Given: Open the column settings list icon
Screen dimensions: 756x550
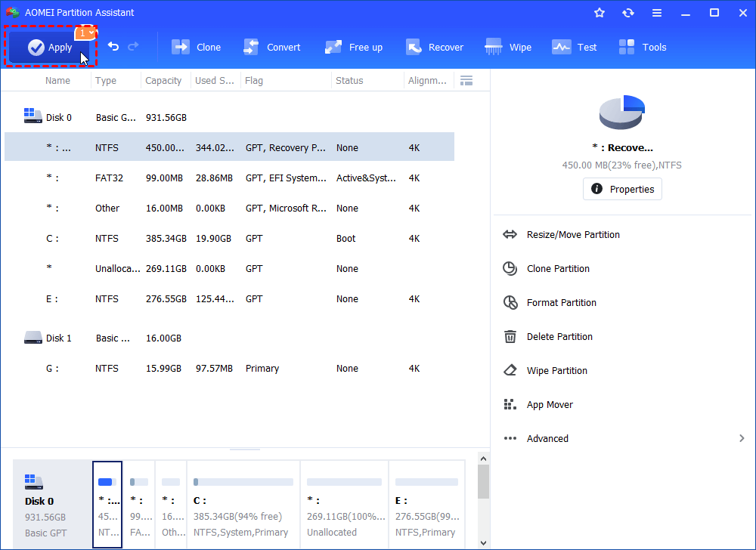Looking at the screenshot, I should pos(466,81).
